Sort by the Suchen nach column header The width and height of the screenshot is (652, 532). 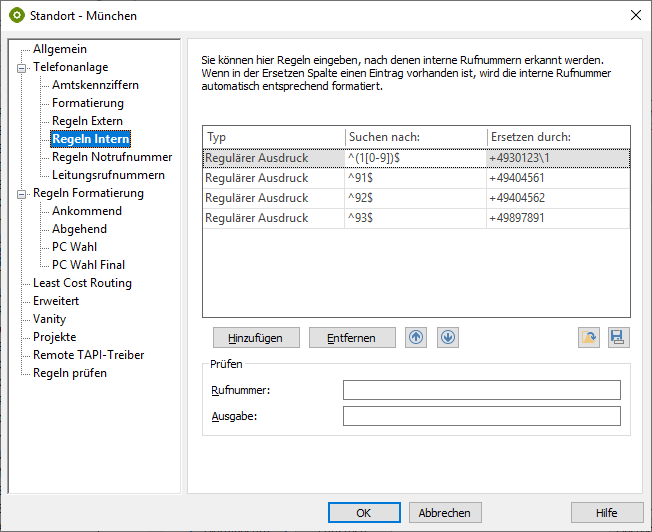pyautogui.click(x=415, y=137)
